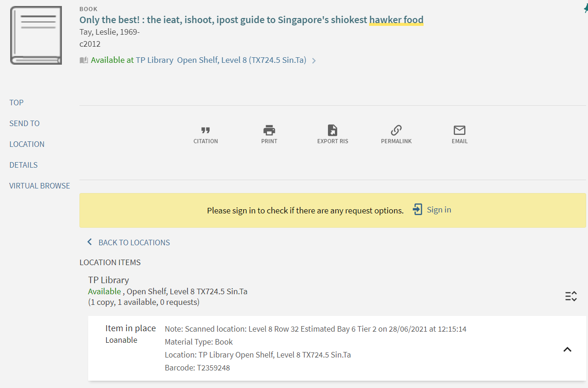Click the Email envelope icon

pyautogui.click(x=460, y=130)
